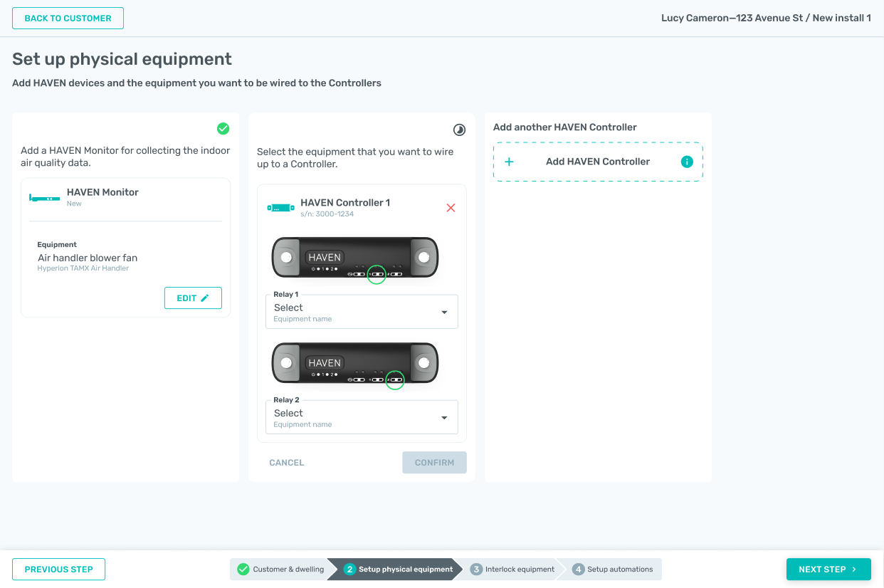Go to the Customer & dwelling step
Screen dimensions: 884x588
280,569
